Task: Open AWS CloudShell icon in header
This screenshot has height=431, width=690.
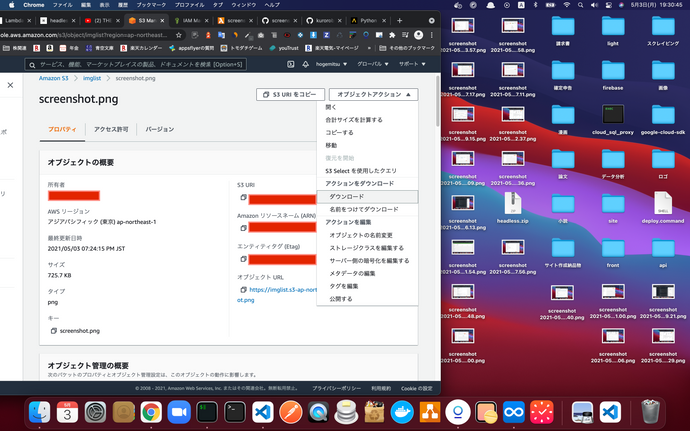Action: [x=290, y=64]
